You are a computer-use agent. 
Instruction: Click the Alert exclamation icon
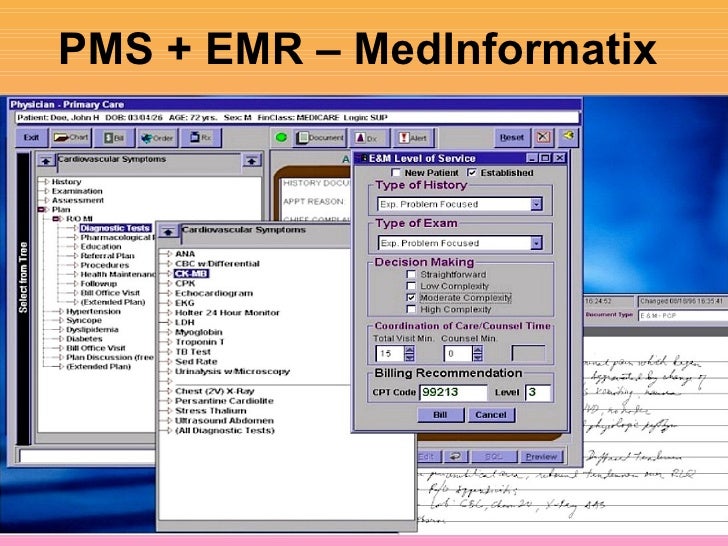[x=413, y=138]
